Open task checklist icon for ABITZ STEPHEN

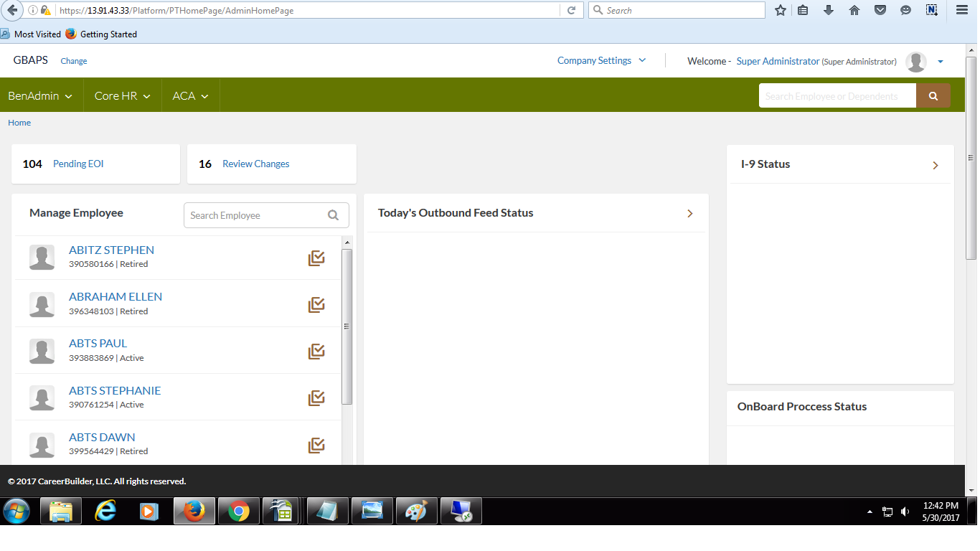click(x=316, y=258)
